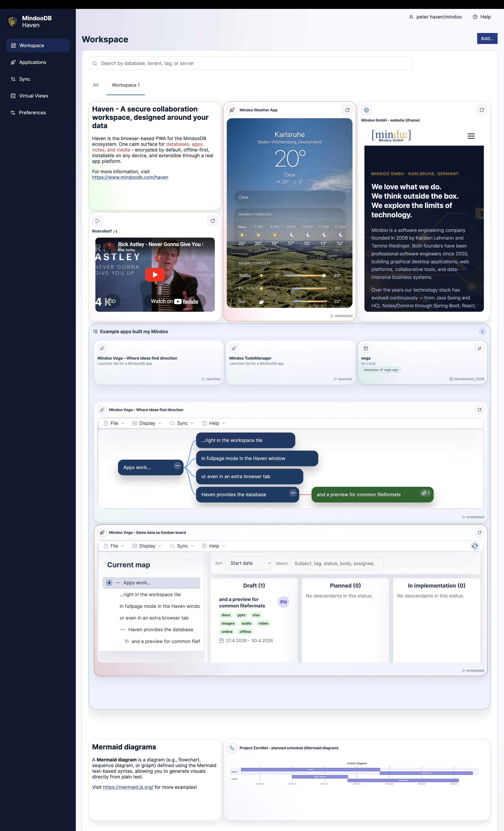Viewport: 504px width, 831px height.
Task: Click the Example apps group folder icon
Action: [95, 332]
